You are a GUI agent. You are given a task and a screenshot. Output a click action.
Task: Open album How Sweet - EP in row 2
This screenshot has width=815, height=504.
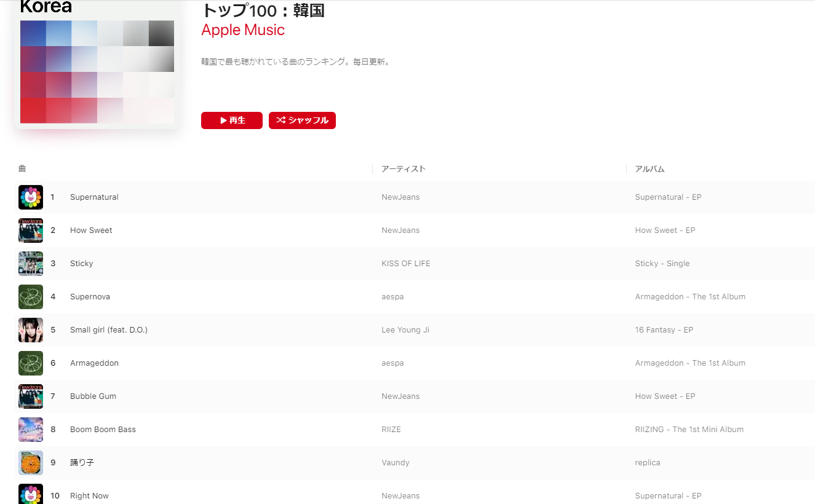pyautogui.click(x=665, y=230)
